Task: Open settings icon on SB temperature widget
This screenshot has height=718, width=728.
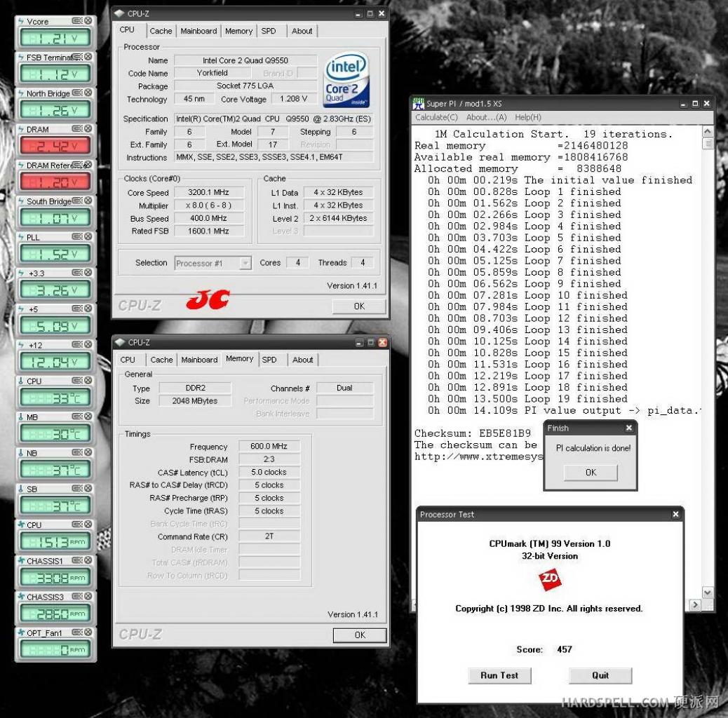Action: click(77, 488)
